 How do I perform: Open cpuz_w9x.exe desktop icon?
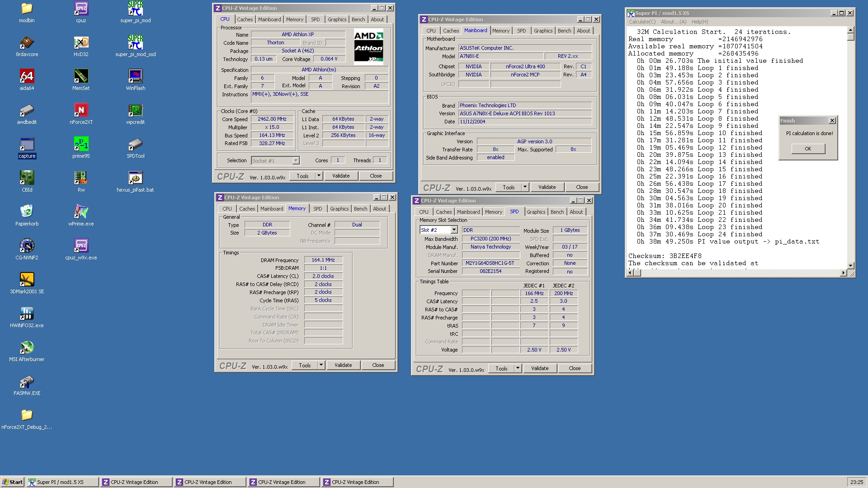pos(81,249)
